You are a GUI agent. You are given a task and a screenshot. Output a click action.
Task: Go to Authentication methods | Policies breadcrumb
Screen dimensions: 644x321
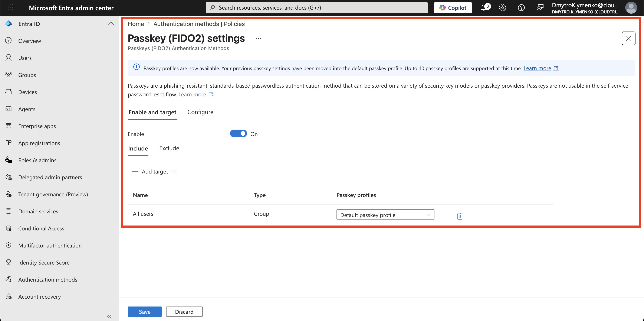pyautogui.click(x=199, y=24)
